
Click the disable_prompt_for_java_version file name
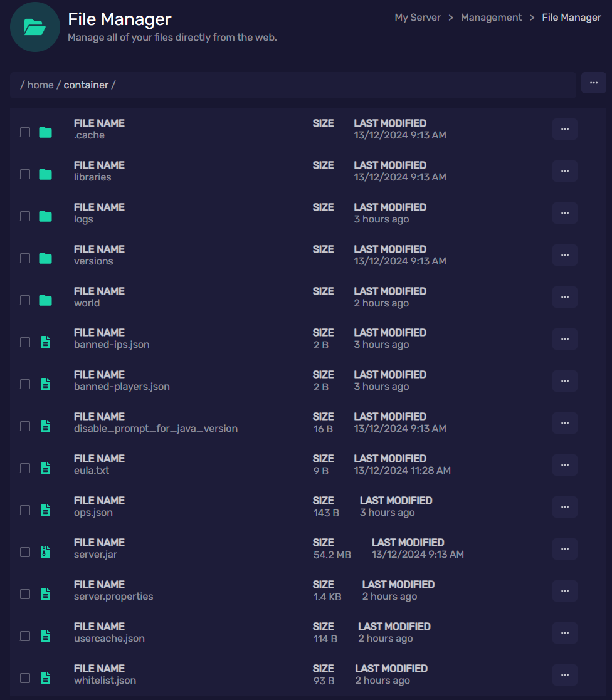click(x=156, y=429)
